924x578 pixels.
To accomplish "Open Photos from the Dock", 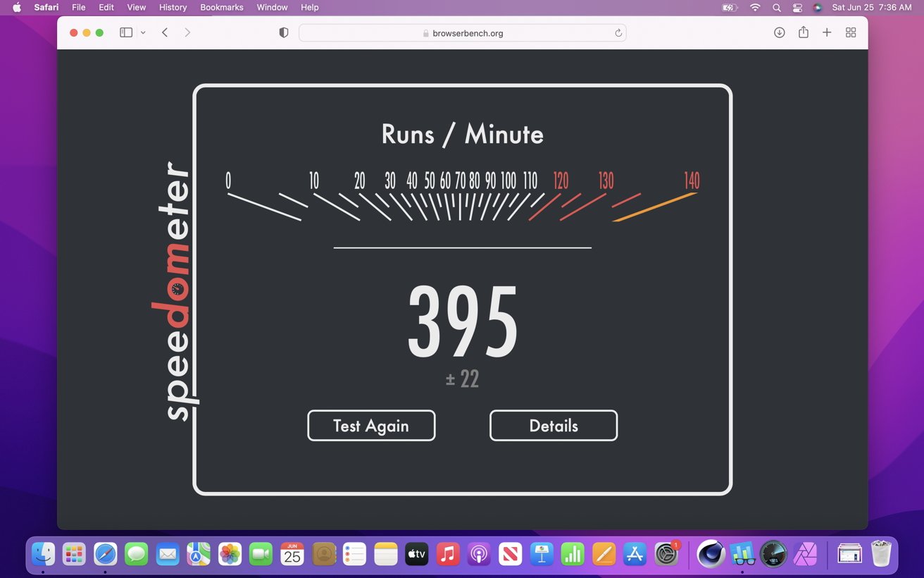I will pyautogui.click(x=230, y=554).
